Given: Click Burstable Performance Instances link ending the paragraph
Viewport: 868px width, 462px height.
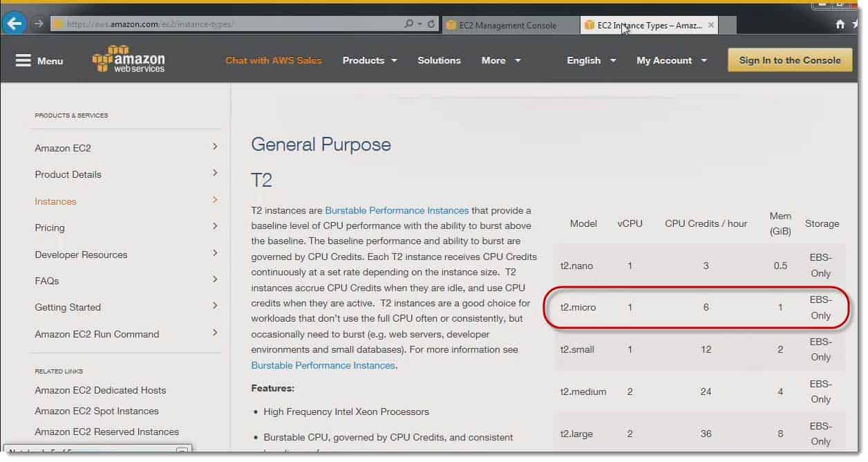Looking at the screenshot, I should (x=323, y=365).
